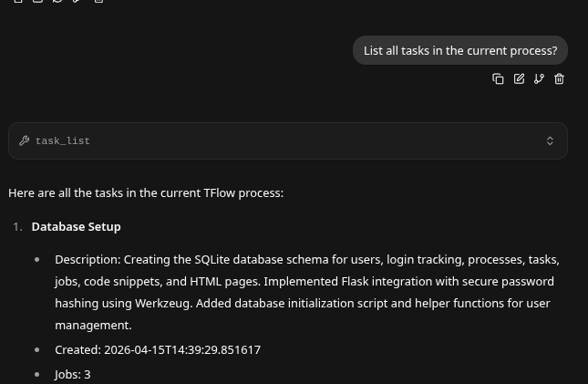Edit the 'List all tasks' message
The height and width of the screenshot is (384, 588).
[519, 79]
